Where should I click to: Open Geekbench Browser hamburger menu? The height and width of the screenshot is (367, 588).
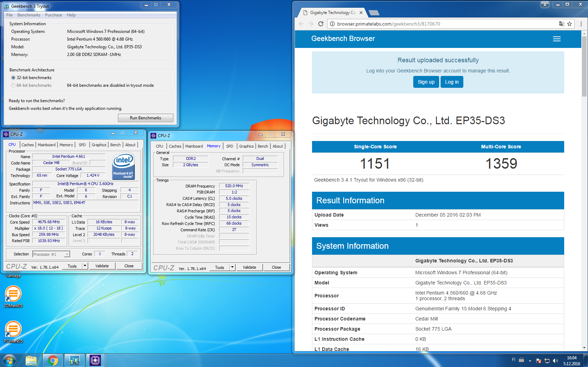click(x=557, y=39)
